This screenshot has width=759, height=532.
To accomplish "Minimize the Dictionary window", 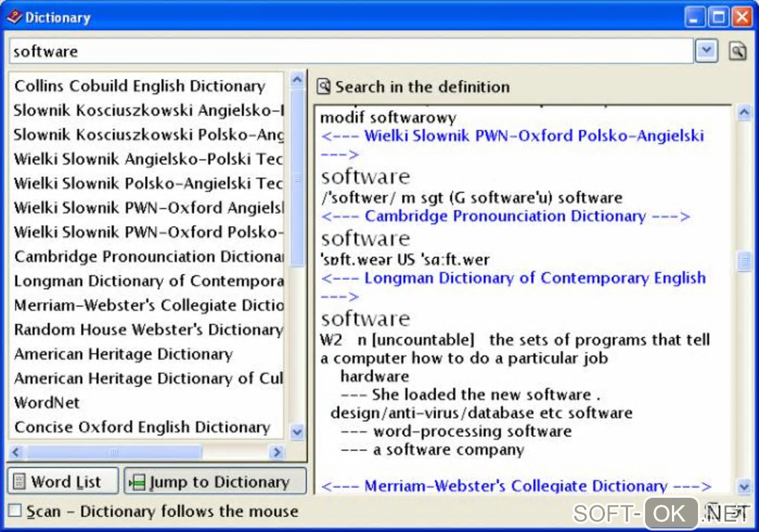I will coord(694,17).
